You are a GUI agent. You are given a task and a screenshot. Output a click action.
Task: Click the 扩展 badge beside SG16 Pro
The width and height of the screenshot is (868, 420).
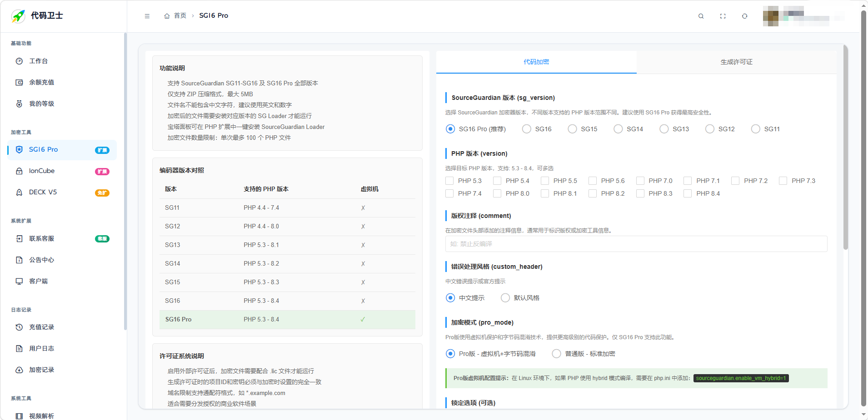tap(102, 150)
